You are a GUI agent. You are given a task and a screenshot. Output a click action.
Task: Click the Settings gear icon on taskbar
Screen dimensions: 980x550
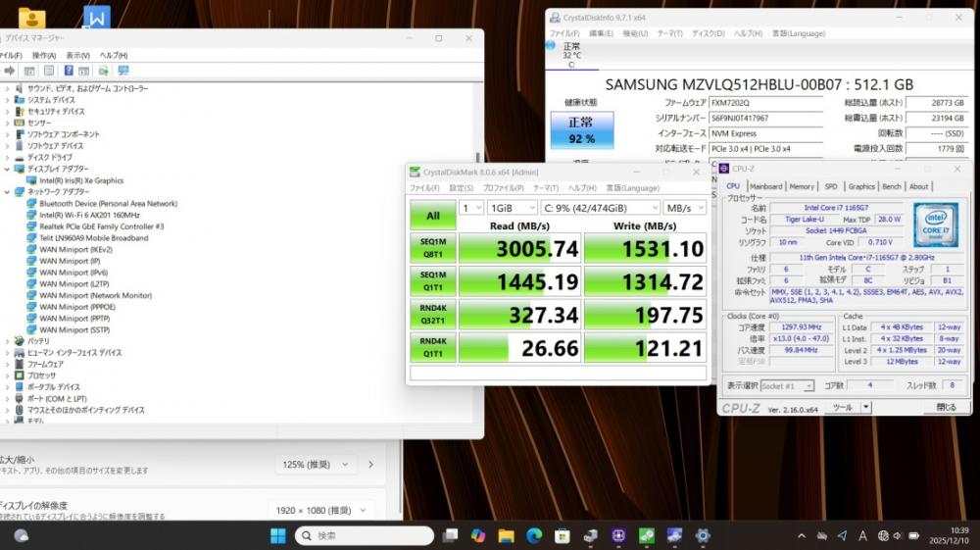point(703,535)
